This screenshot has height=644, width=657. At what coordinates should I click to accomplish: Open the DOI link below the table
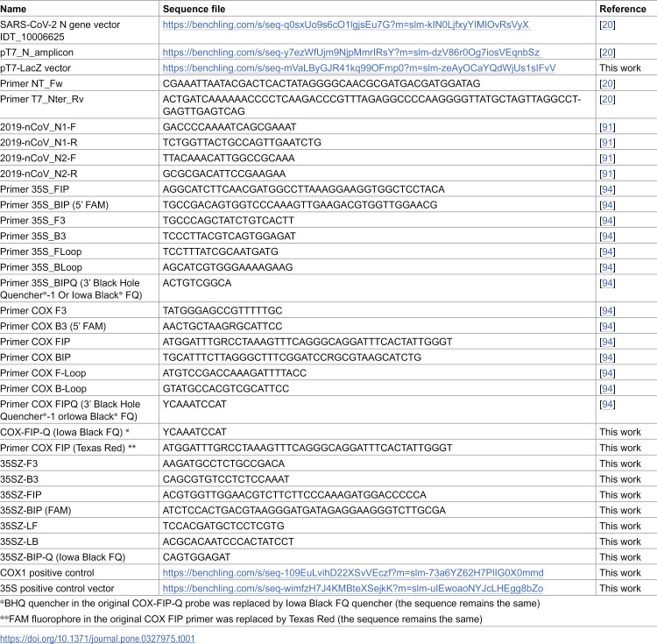(x=97, y=639)
